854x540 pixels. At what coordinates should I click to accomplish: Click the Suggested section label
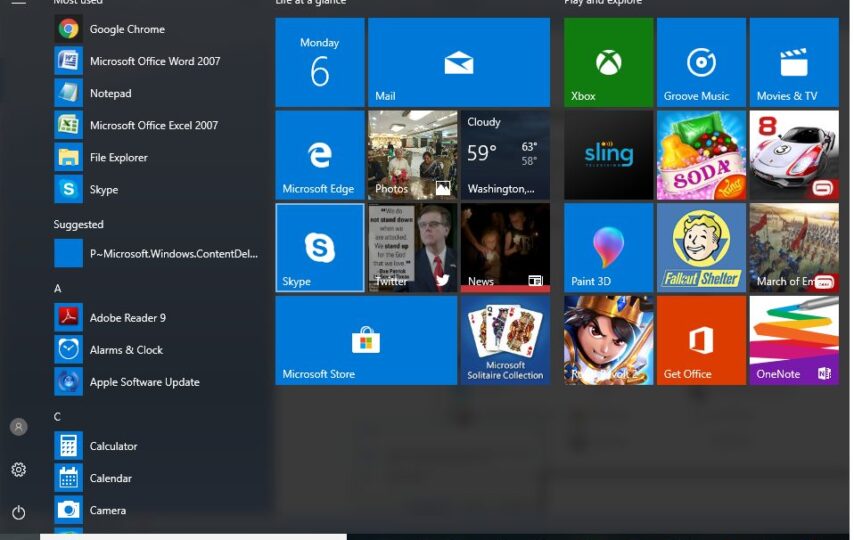point(78,224)
